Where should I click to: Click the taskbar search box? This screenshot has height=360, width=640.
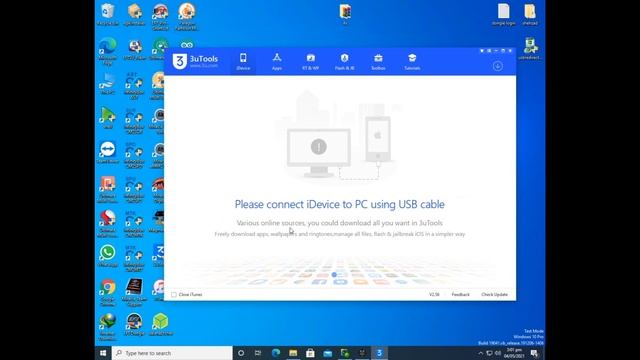pos(172,353)
